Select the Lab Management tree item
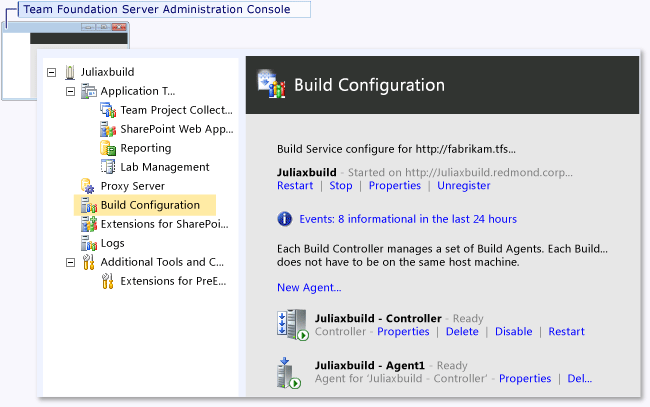The image size is (650, 407). [165, 167]
